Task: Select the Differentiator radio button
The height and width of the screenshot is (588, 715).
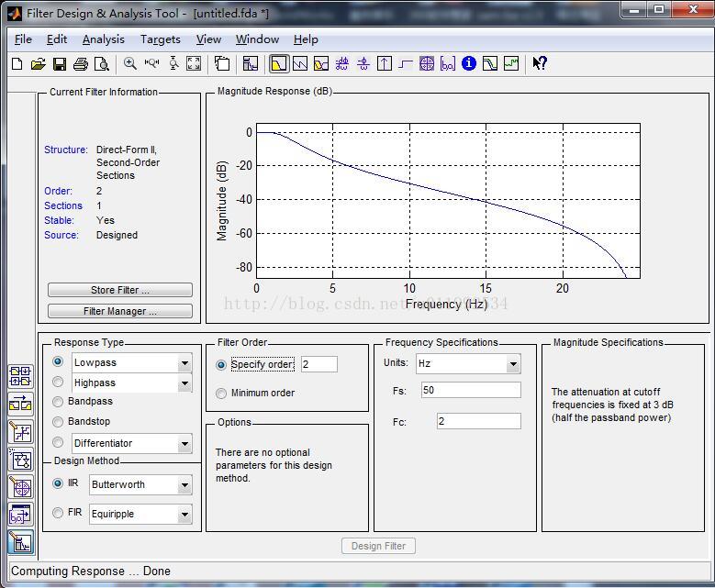Action: (x=58, y=442)
